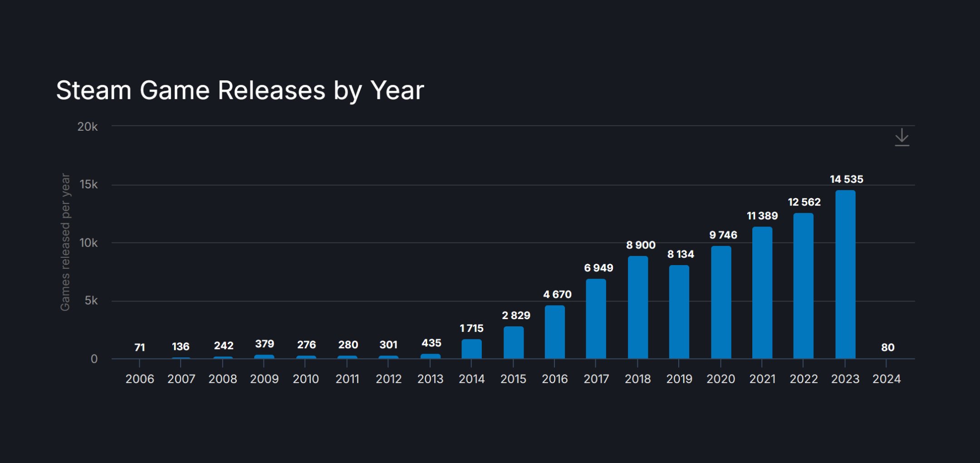Select the 2021 bar showing 11 389
The image size is (980, 463).
[762, 293]
